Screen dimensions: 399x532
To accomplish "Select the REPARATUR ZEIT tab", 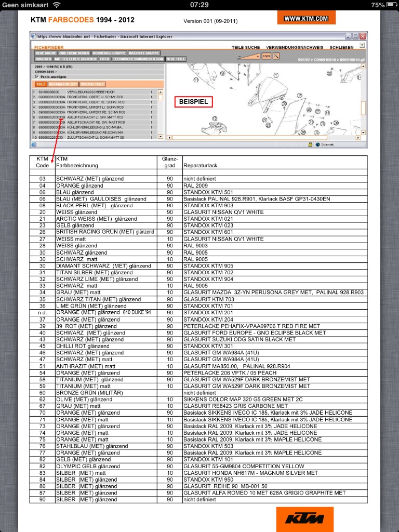I will (63, 84).
